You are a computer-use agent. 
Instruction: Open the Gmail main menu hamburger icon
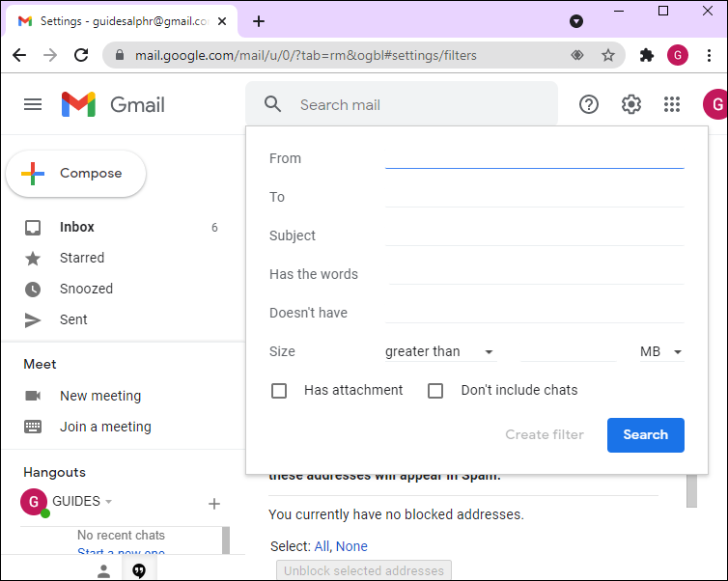[x=33, y=104]
